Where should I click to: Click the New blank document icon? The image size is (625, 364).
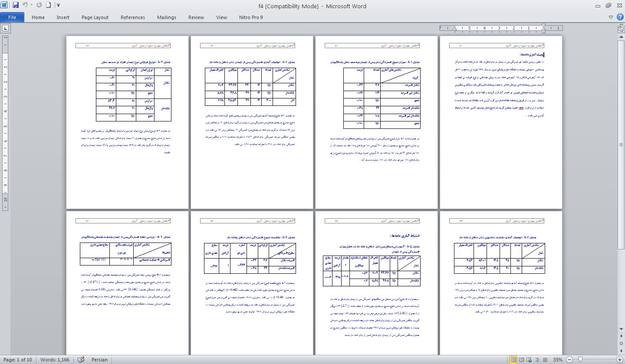pos(49,6)
